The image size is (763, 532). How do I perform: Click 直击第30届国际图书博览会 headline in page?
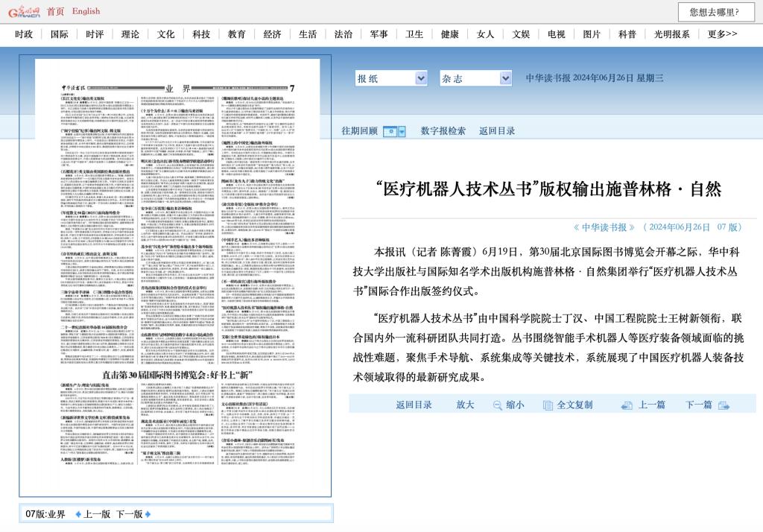tap(177, 375)
